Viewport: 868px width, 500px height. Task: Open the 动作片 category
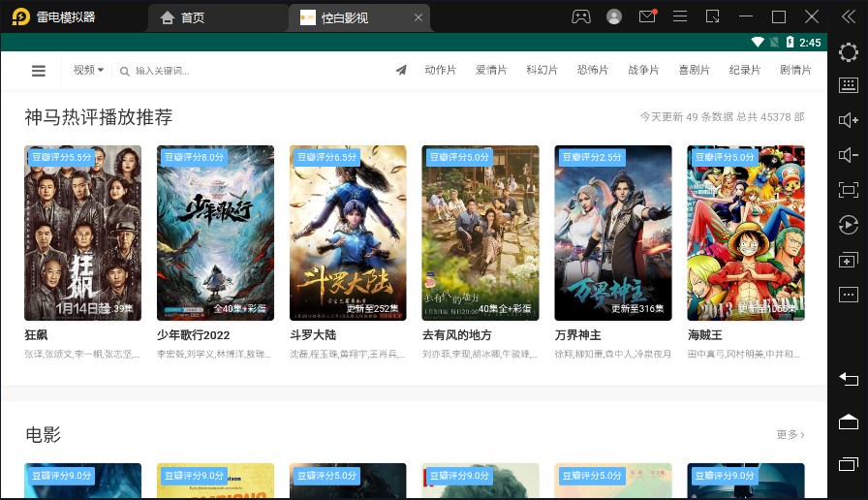[x=440, y=70]
